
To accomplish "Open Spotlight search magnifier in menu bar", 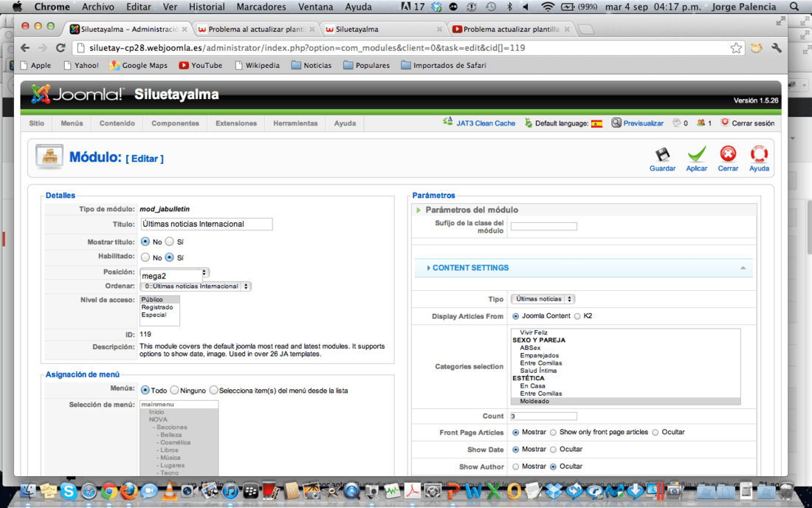I will (x=794, y=7).
